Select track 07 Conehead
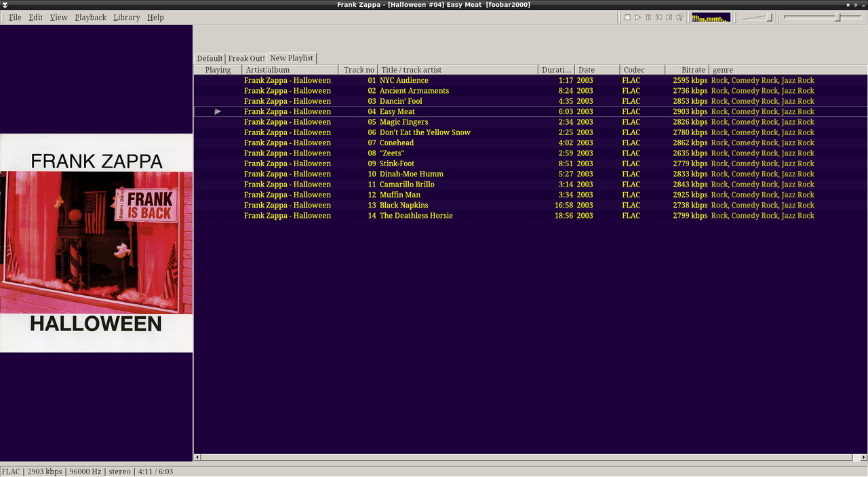Screen dimensions: 868x477 point(530,142)
